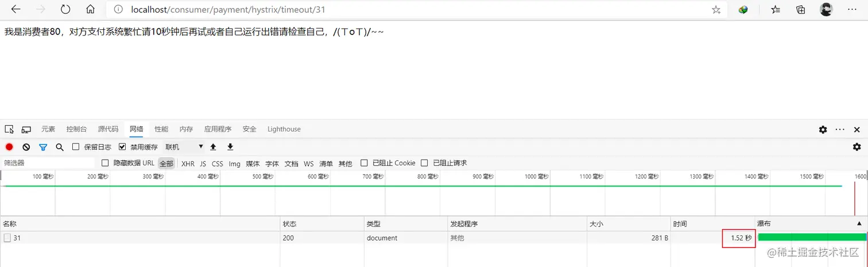Viewport: 868px width, 267px height.
Task: Check the 已阻止 Cookie option
Action: pyautogui.click(x=364, y=163)
